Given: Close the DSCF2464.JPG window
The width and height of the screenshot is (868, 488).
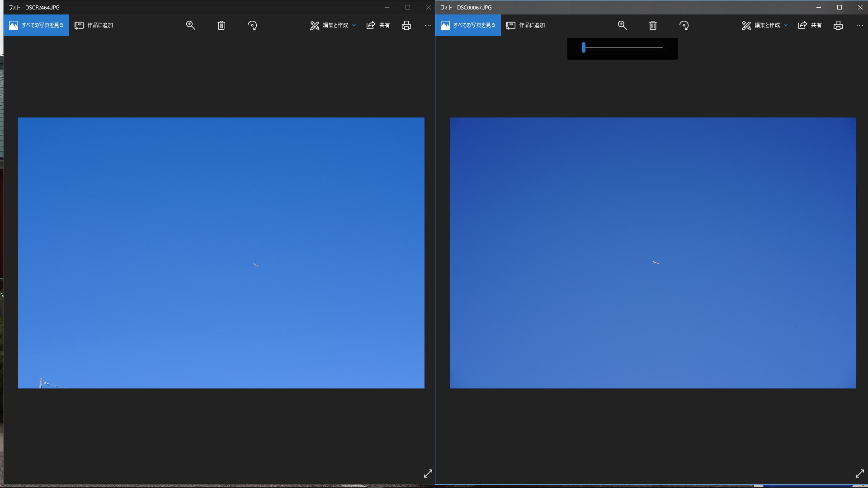Looking at the screenshot, I should click(428, 7).
